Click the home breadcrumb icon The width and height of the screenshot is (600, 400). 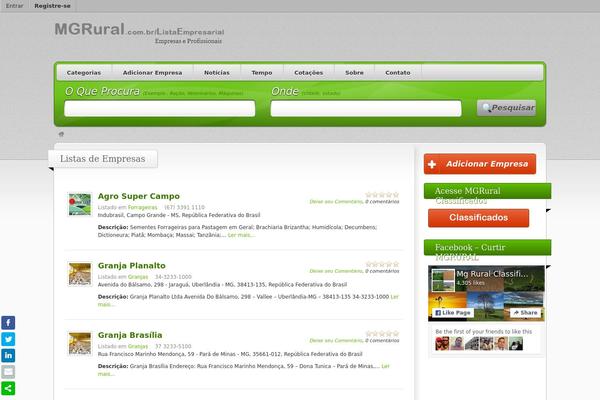pyautogui.click(x=61, y=134)
